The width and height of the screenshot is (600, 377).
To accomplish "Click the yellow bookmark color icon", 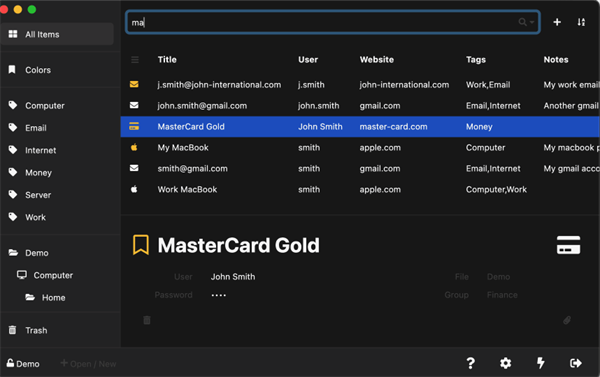I will click(x=141, y=245).
